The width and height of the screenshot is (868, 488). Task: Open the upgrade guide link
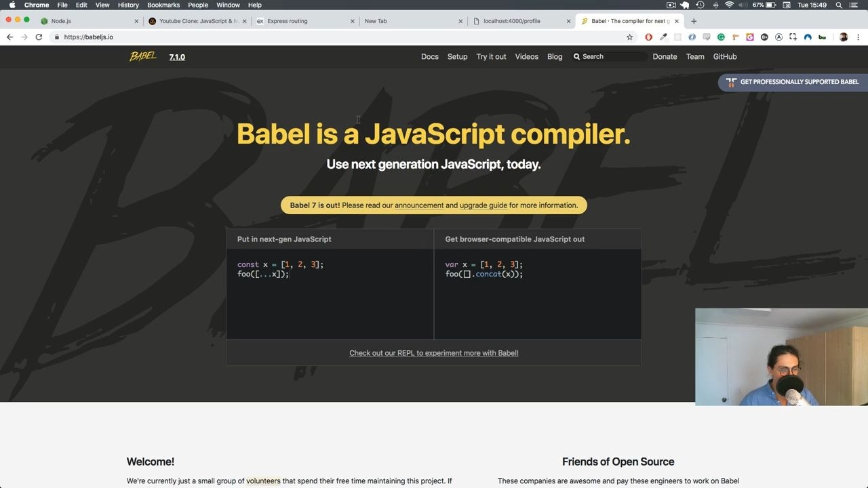[x=484, y=205]
